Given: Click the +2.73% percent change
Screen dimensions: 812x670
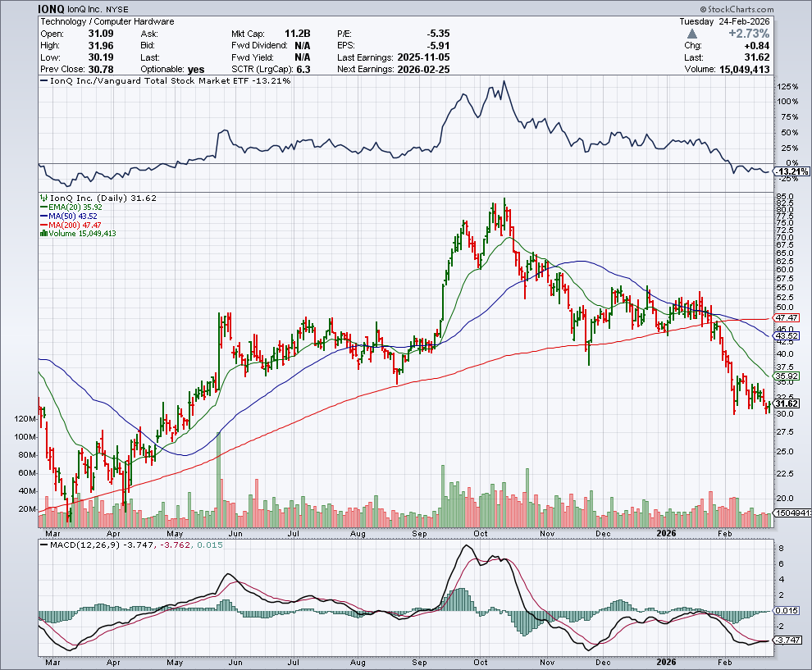Looking at the screenshot, I should (x=749, y=33).
